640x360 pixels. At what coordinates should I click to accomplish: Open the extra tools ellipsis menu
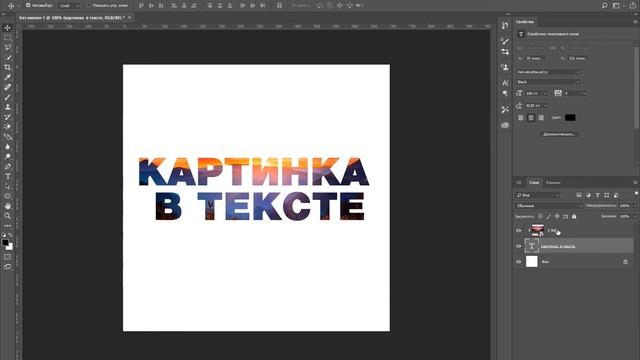pyautogui.click(x=7, y=225)
